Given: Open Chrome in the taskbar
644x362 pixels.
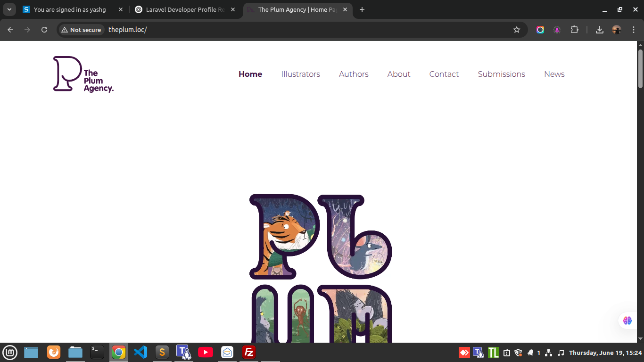Looking at the screenshot, I should pos(119,352).
